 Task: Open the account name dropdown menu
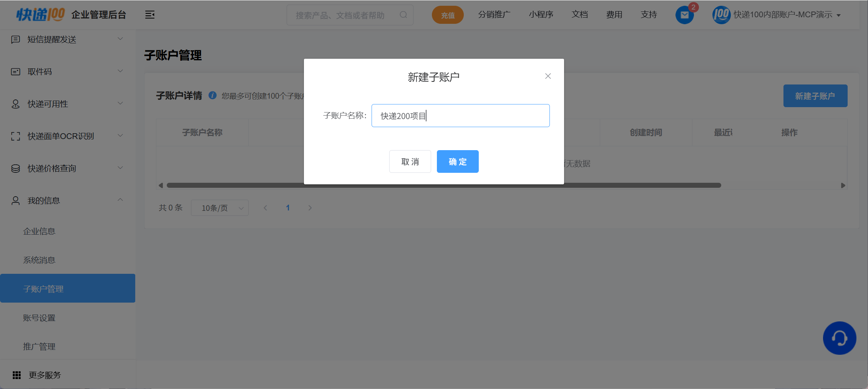pos(787,15)
